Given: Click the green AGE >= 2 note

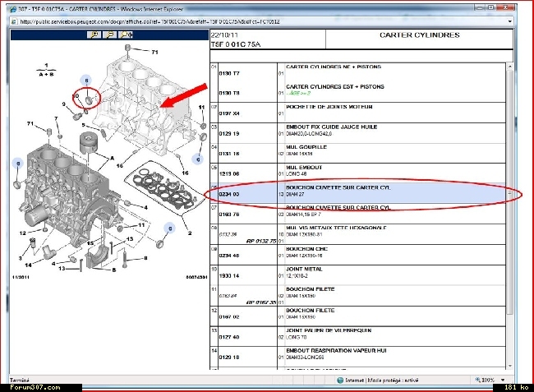Looking at the screenshot, I should 298,93.
